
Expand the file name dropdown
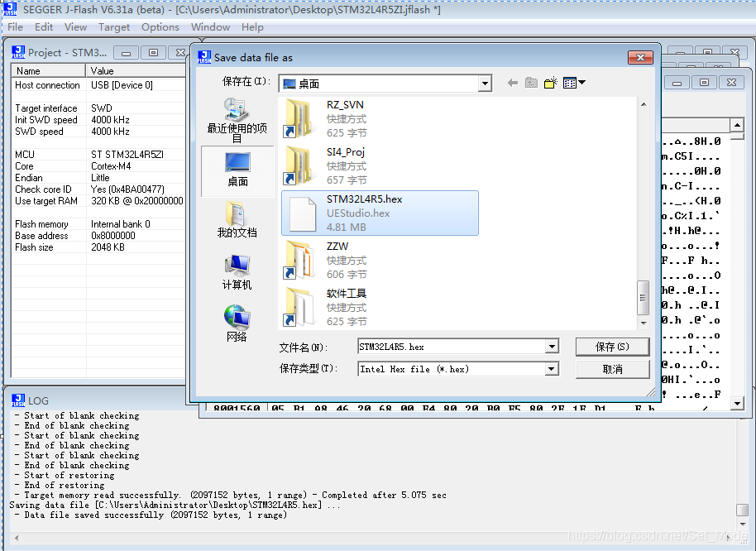(552, 346)
